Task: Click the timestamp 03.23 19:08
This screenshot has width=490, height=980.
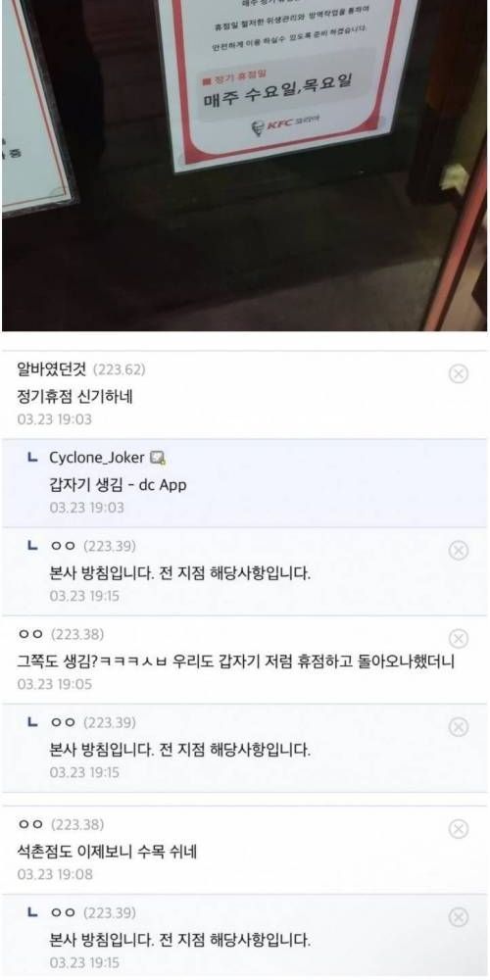Action: 55,874
